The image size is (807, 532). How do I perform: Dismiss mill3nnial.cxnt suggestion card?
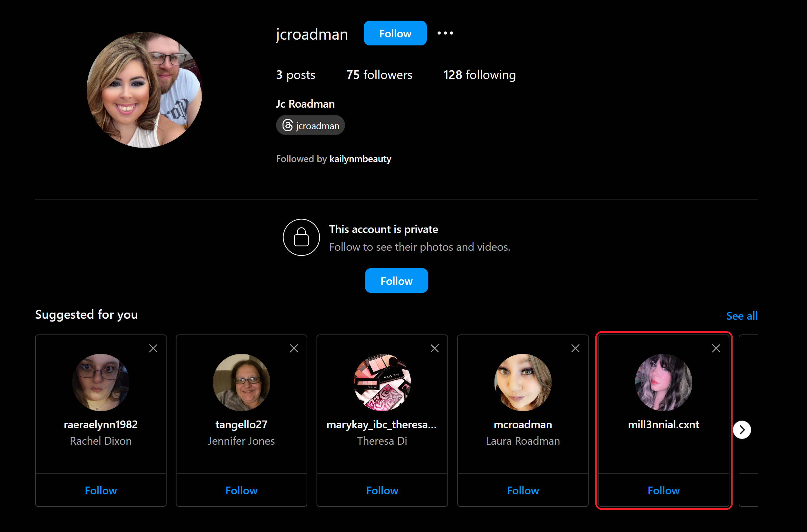coord(716,348)
